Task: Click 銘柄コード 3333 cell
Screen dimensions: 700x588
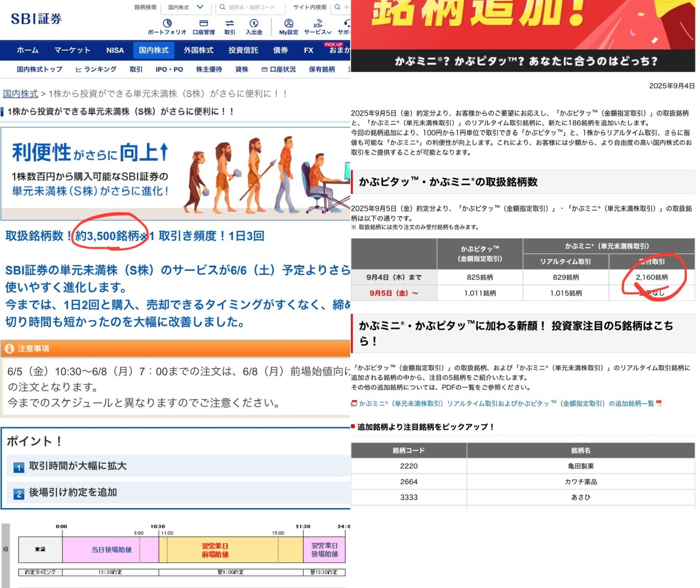Action: point(409,497)
